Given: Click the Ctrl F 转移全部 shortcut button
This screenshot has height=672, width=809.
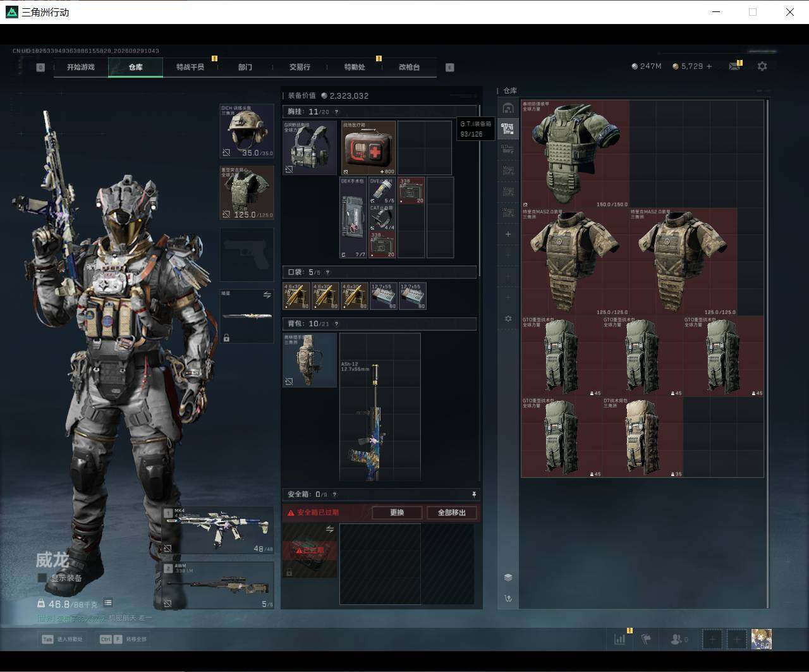Looking at the screenshot, I should (124, 639).
